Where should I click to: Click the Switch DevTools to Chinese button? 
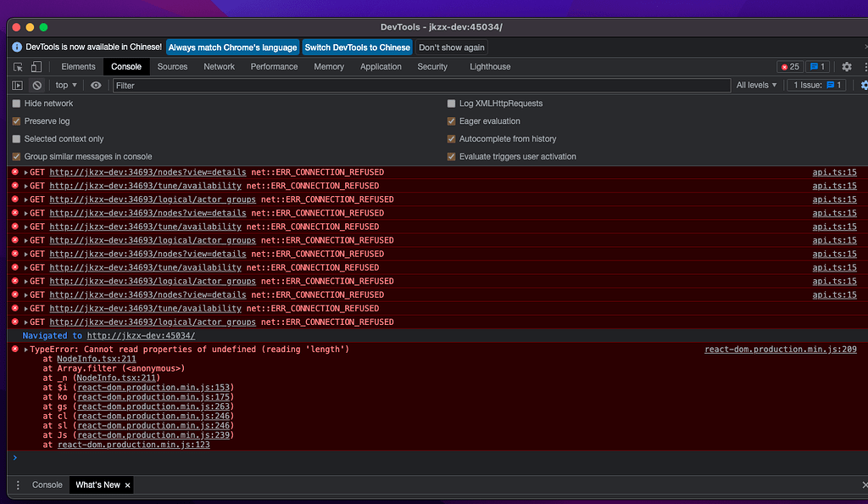(357, 47)
